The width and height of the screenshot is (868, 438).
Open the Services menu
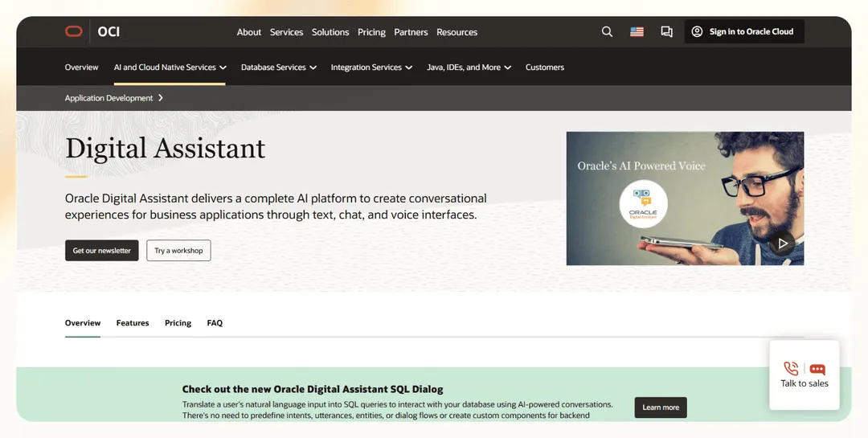click(x=286, y=32)
